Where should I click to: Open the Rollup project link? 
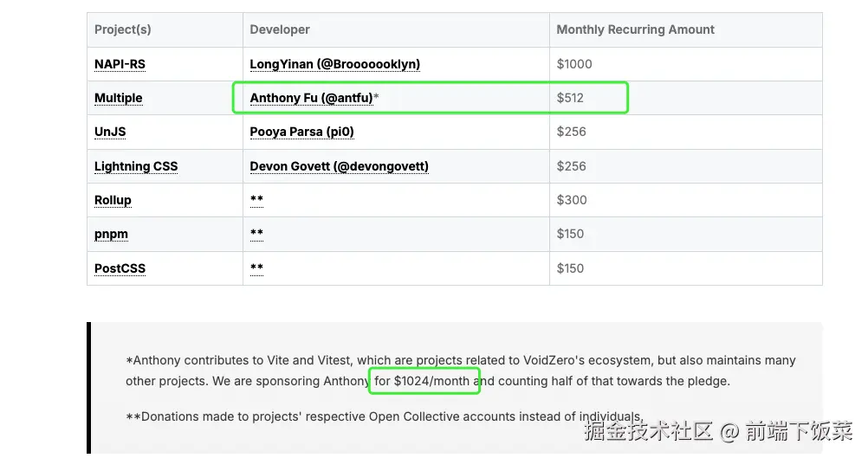point(113,200)
